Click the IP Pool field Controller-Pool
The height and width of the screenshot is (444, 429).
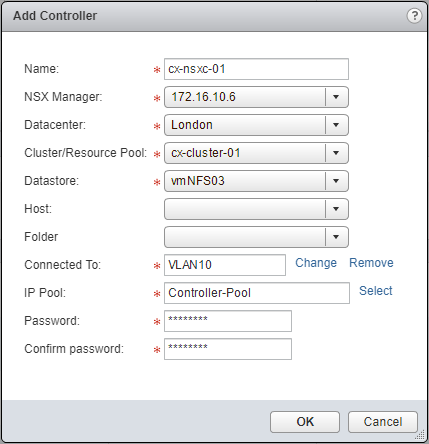pos(257,293)
